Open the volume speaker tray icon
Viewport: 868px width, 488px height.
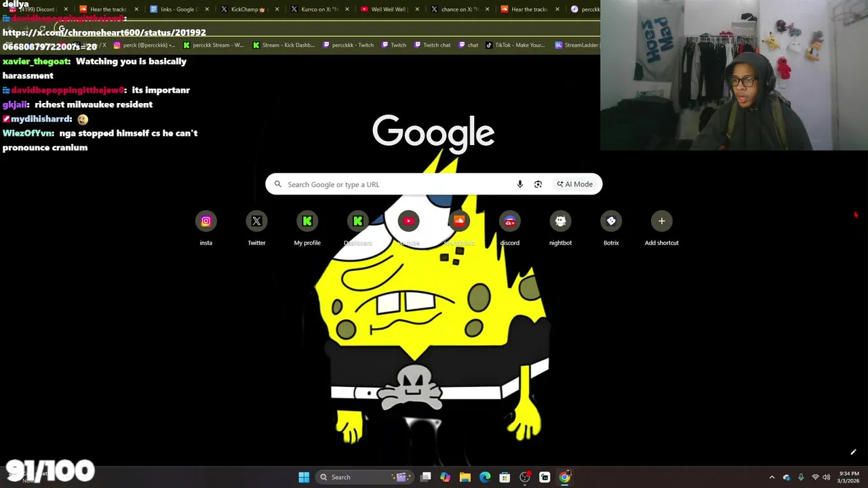[826, 477]
